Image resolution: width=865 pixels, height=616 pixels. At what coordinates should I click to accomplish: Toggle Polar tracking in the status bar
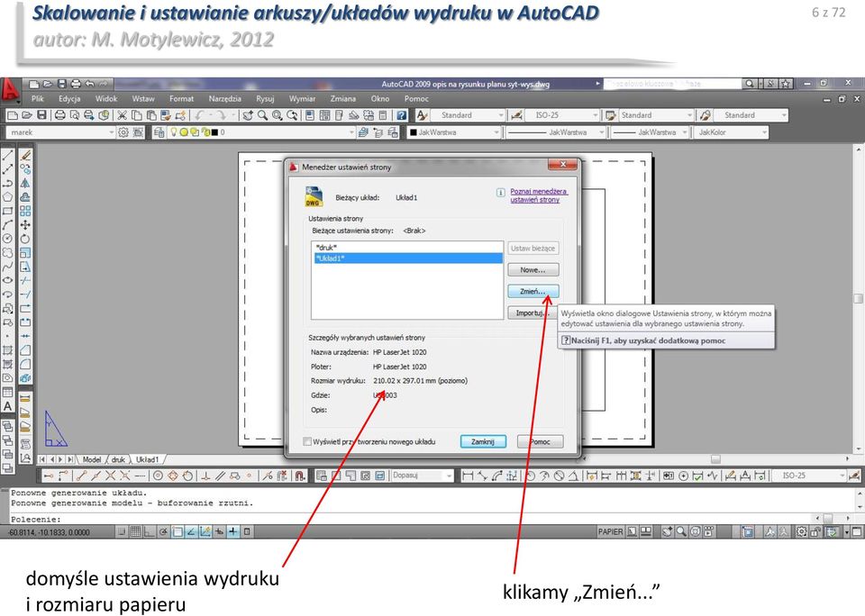[163, 531]
